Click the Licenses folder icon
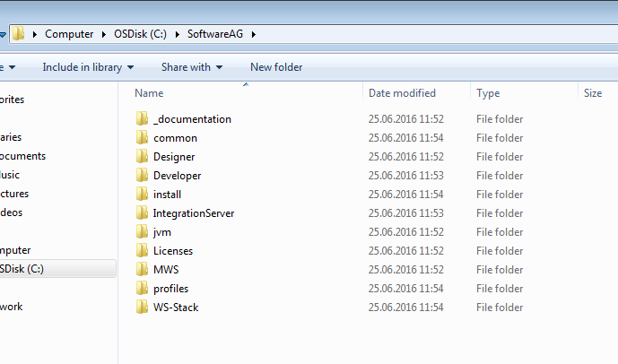The width and height of the screenshot is (618, 364). 142,250
